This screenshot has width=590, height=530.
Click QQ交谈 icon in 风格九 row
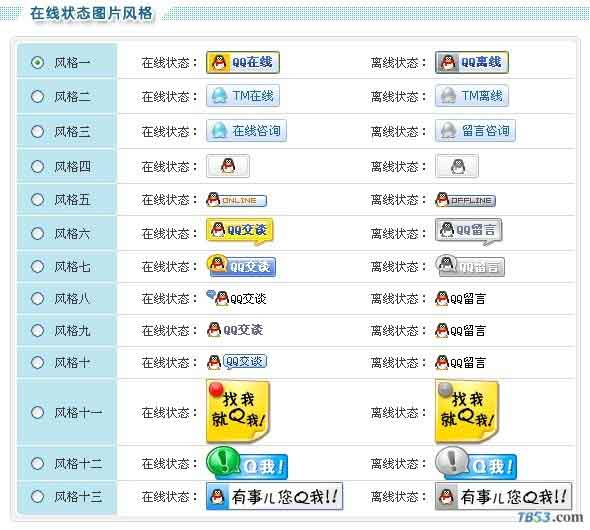[x=235, y=330]
